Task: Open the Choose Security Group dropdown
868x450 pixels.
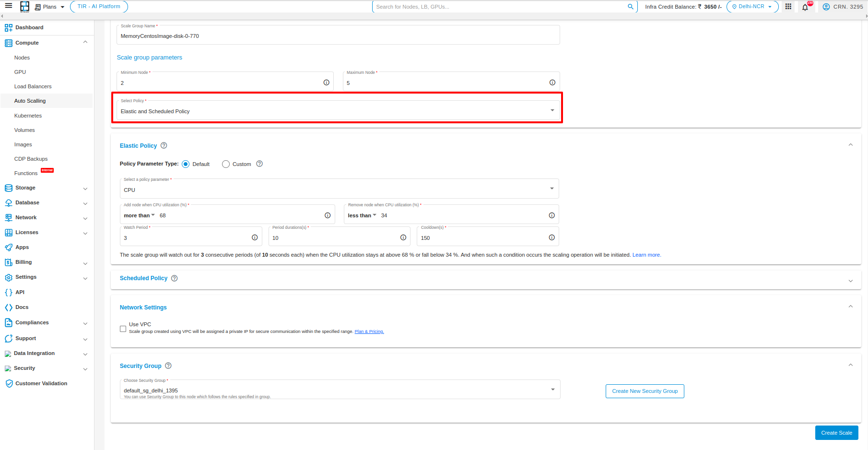Action: (340, 390)
